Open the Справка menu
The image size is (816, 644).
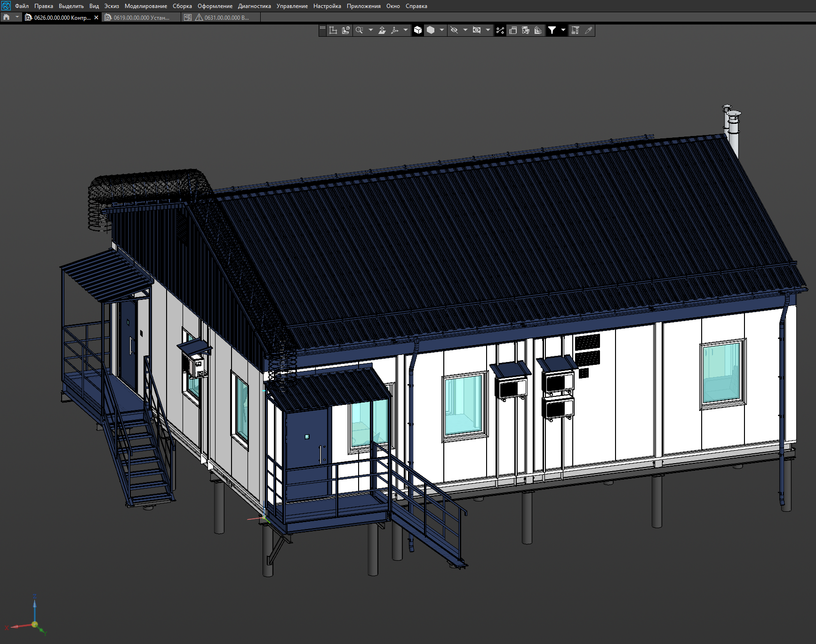[416, 6]
